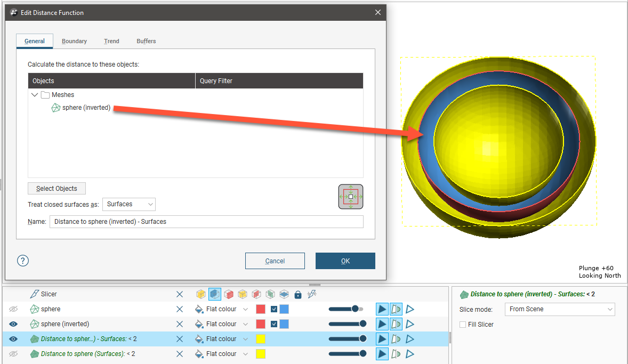
Task: Switch to the Boundary tab
Action: [x=74, y=41]
